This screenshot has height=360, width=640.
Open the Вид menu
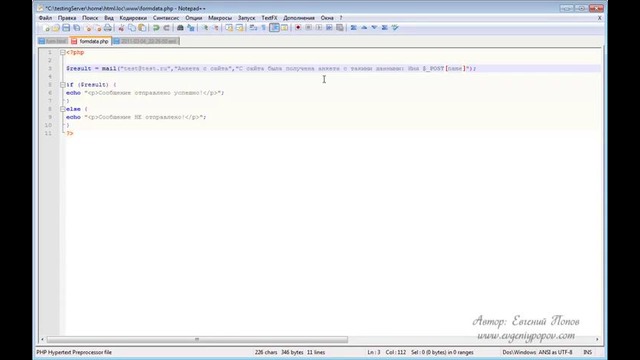coord(109,18)
